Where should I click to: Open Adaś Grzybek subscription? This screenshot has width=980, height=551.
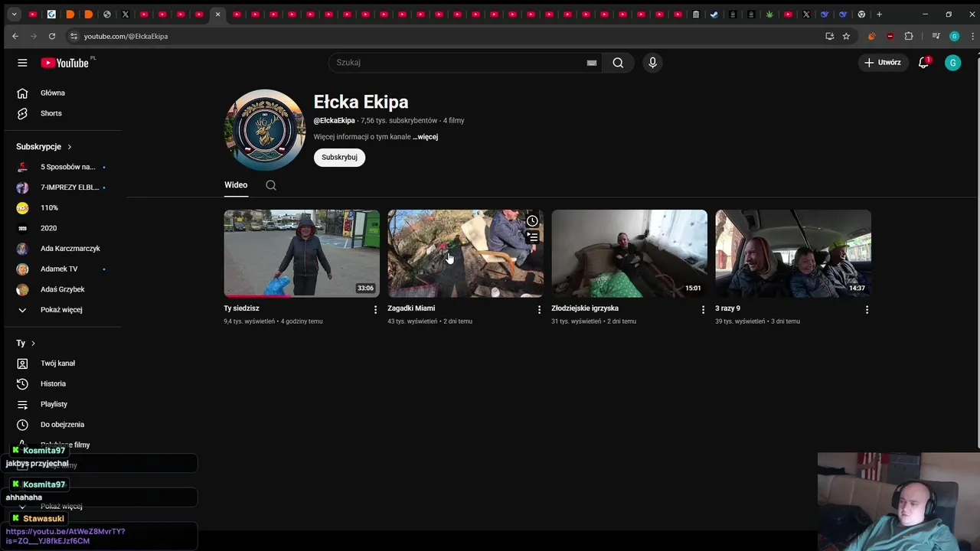[64, 289]
